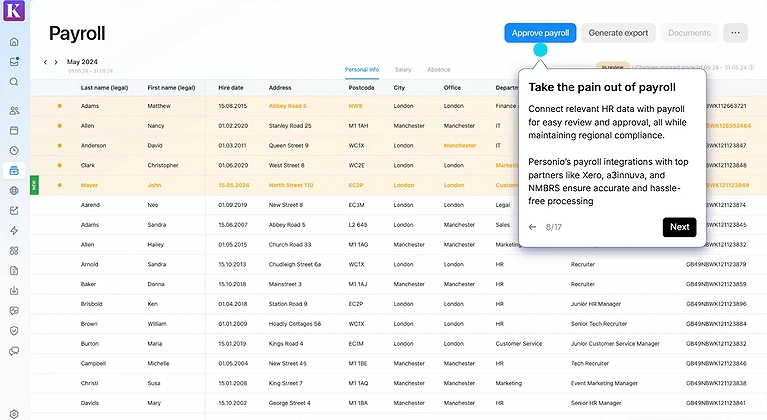Image resolution: width=767 pixels, height=420 pixels.
Task: Open the document page icon in sidebar
Action: [x=14, y=271]
